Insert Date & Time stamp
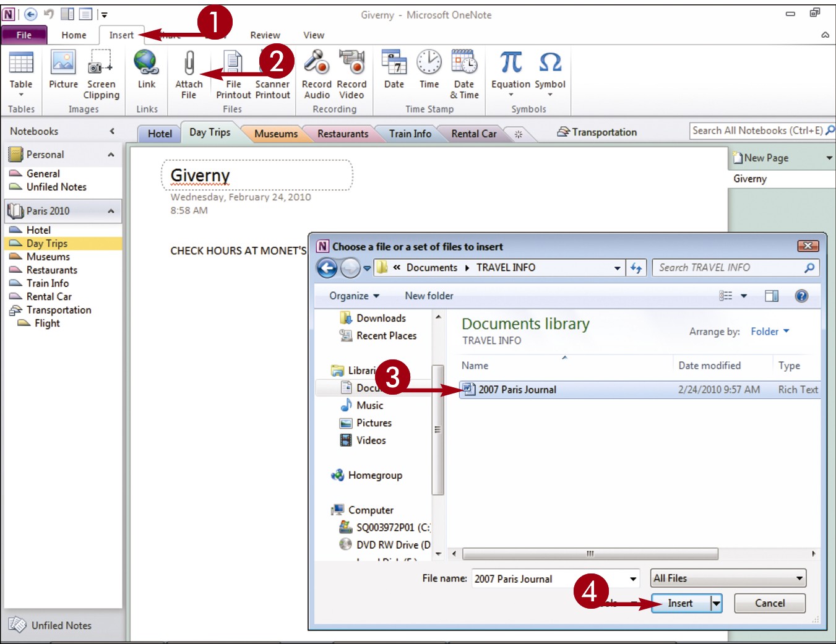The height and width of the screenshot is (644, 836). pos(464,74)
